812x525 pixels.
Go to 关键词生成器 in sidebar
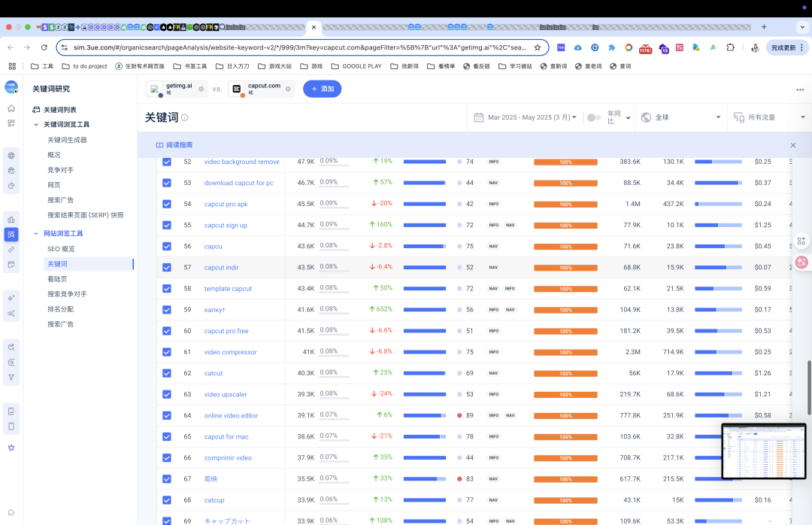point(67,140)
